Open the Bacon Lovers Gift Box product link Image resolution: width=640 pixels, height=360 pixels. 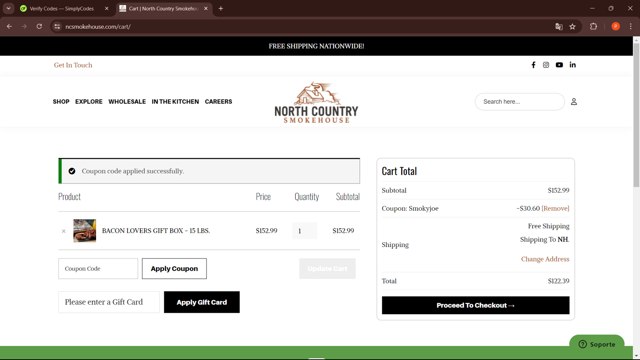[156, 231]
